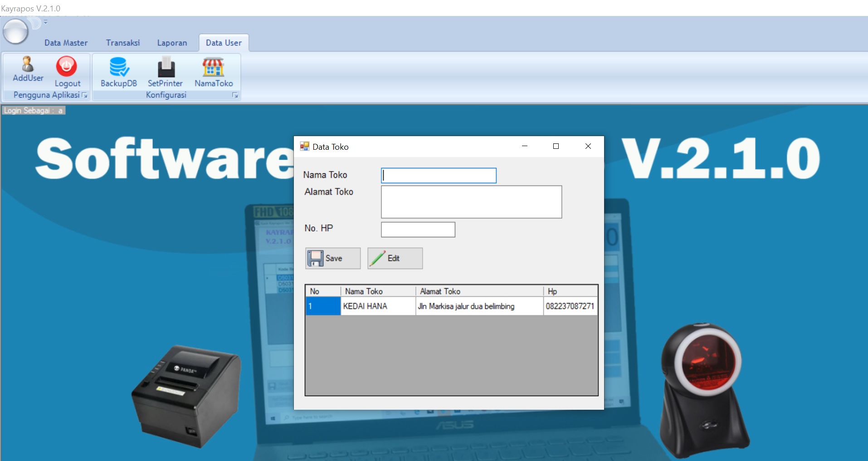
Task: Click the Login Sebagai status label
Action: (34, 110)
